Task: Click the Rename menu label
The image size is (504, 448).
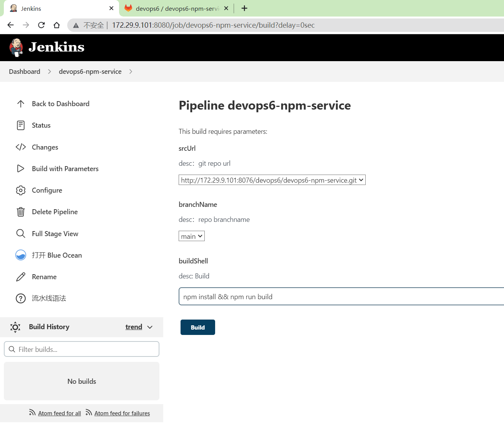Action: tap(44, 277)
